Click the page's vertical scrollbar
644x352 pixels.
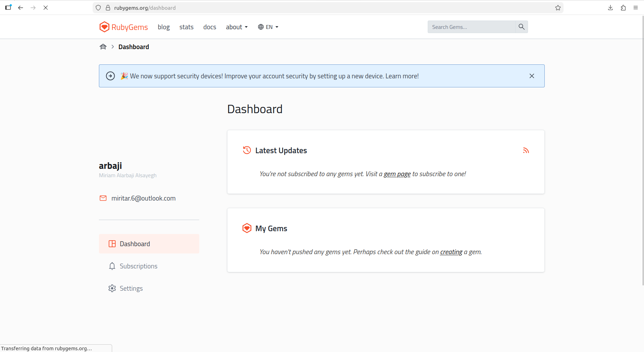(x=643, y=150)
